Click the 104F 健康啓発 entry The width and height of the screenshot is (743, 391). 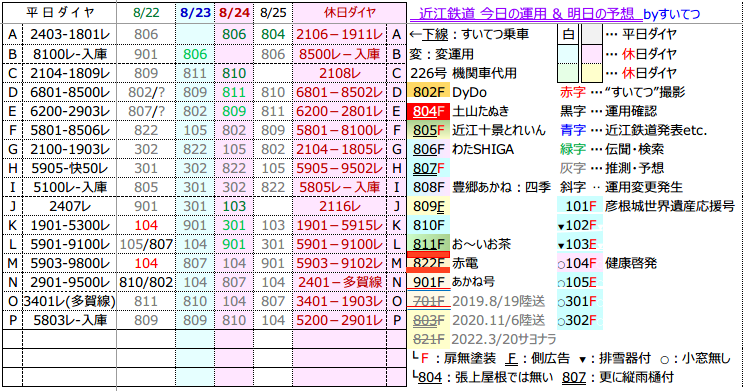click(x=580, y=263)
